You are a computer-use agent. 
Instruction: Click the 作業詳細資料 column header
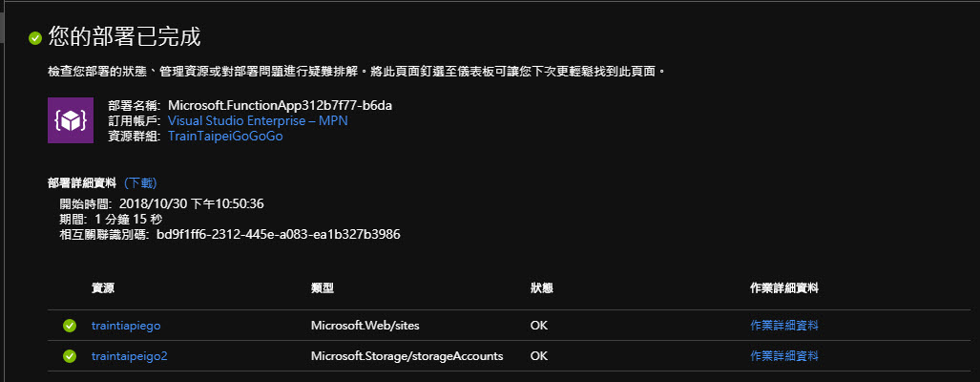(784, 287)
